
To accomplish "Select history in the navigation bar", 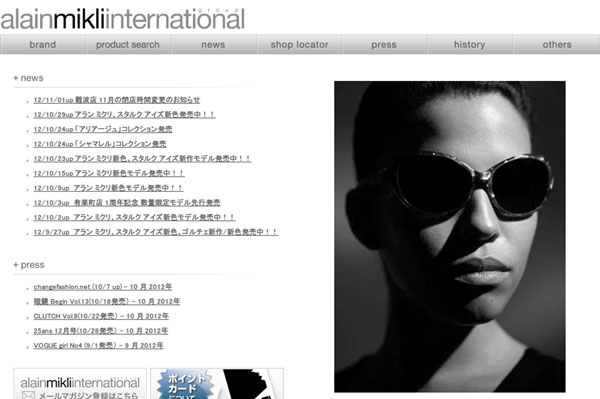I will tap(470, 44).
